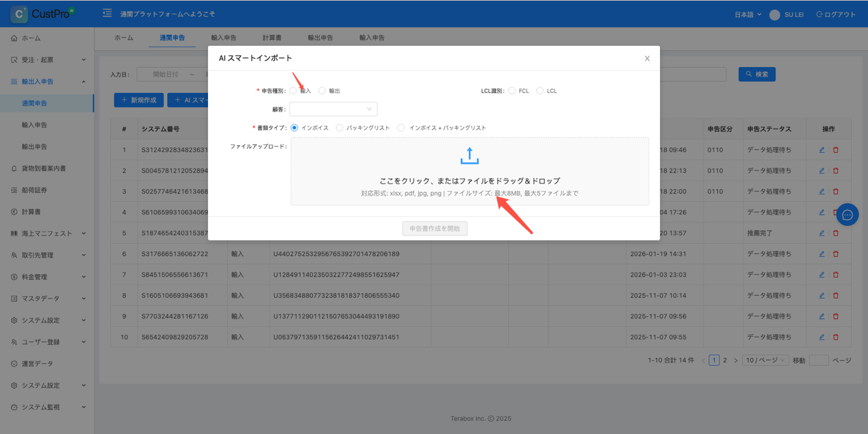Open 輸出申告 in sidebar submenu
The height and width of the screenshot is (434, 868).
34,146
